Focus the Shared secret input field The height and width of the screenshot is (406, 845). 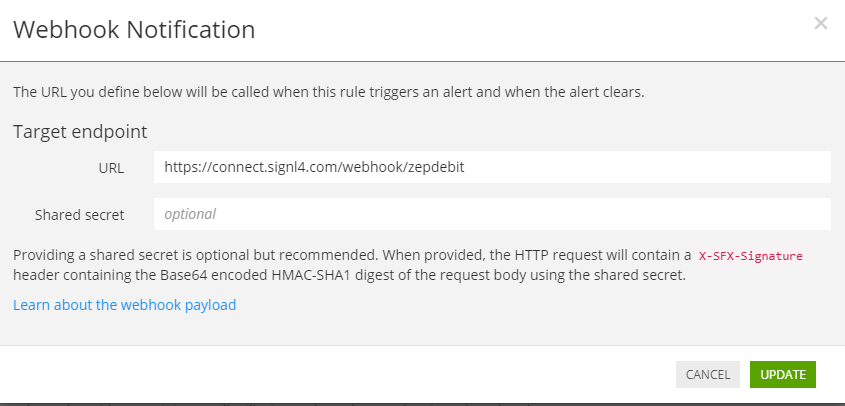click(x=492, y=214)
